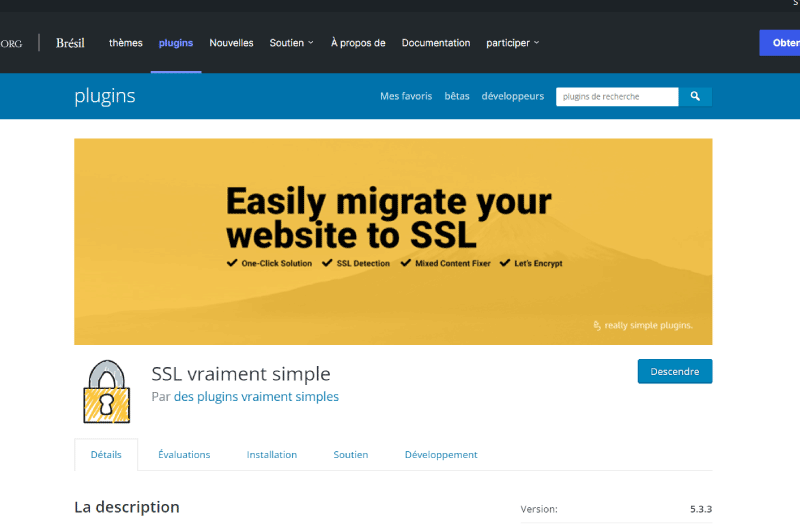
Task: Click the search magnifier icon button
Action: point(695,96)
